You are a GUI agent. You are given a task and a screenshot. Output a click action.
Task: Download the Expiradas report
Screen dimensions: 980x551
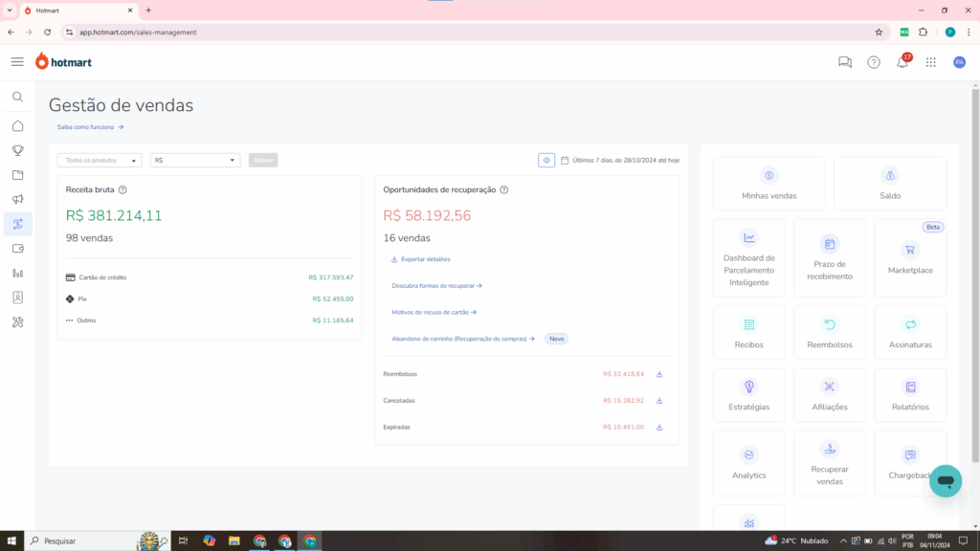coord(659,428)
